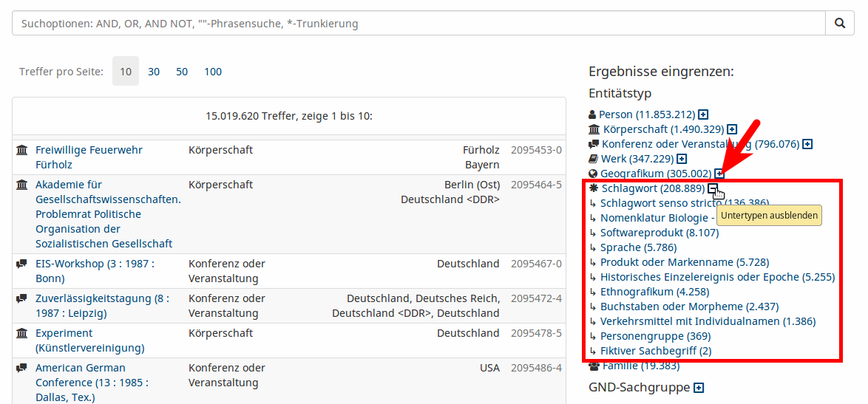The height and width of the screenshot is (404, 868).
Task: Focus the search query input field
Action: (x=418, y=23)
